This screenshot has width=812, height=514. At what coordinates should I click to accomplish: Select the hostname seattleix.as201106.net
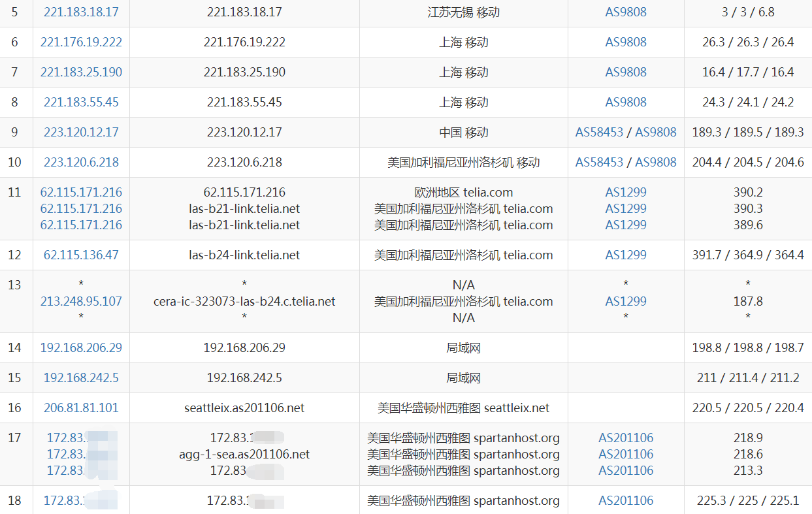point(244,408)
